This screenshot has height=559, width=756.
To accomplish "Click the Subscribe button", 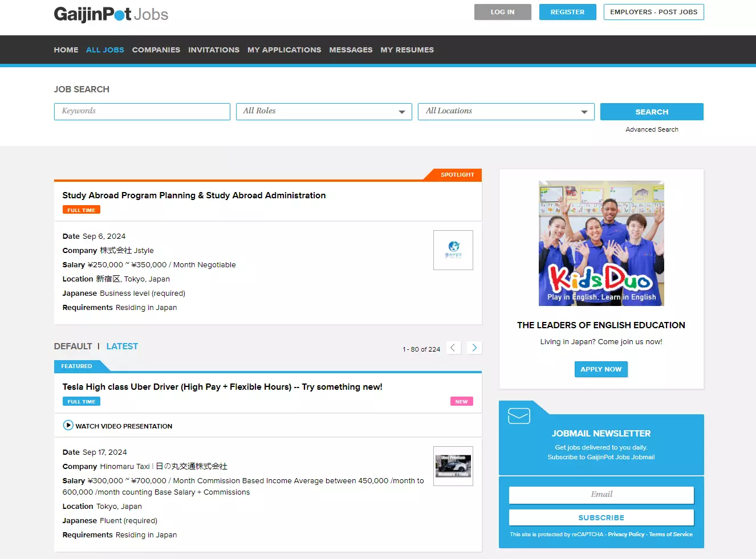I will click(x=601, y=517).
